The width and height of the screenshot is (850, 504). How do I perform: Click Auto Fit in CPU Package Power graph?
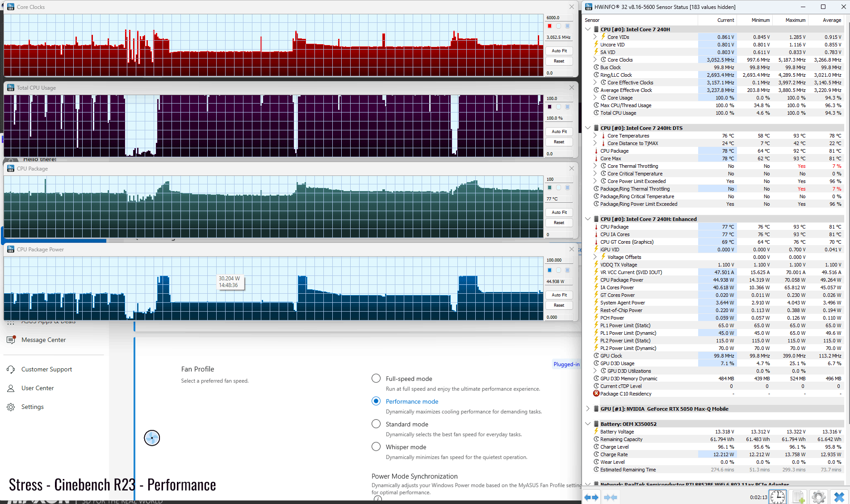pos(559,295)
